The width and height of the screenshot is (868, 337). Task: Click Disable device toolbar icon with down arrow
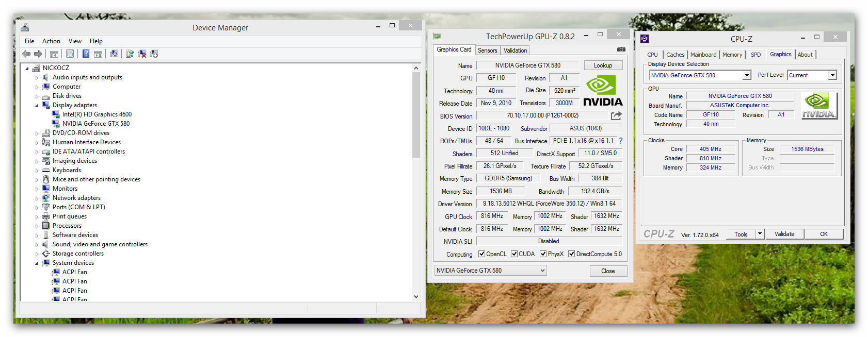[x=153, y=54]
